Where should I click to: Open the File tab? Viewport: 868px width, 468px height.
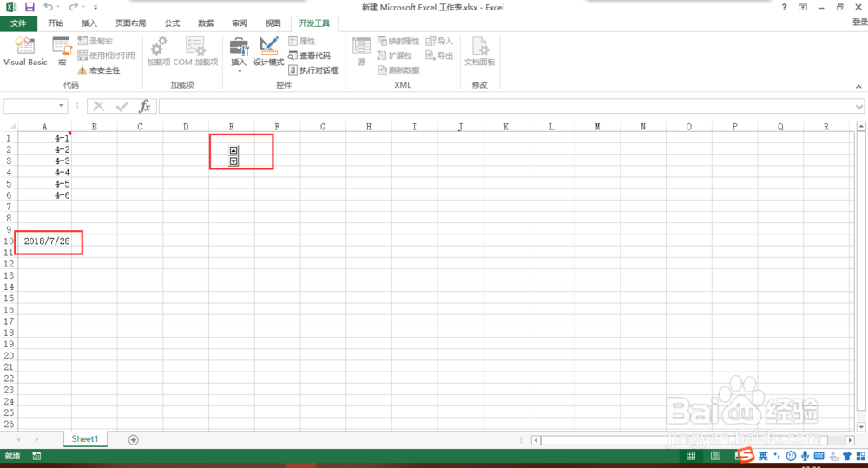[x=18, y=23]
